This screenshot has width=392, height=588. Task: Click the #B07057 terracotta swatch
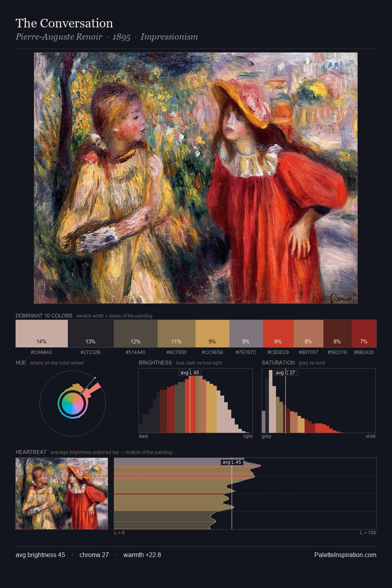pyautogui.click(x=308, y=334)
